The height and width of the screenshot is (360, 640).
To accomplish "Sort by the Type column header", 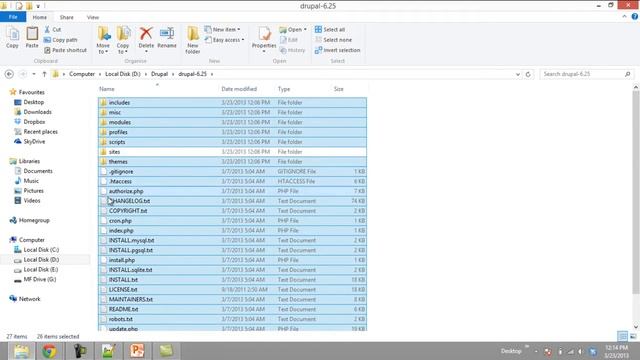I will (303, 89).
